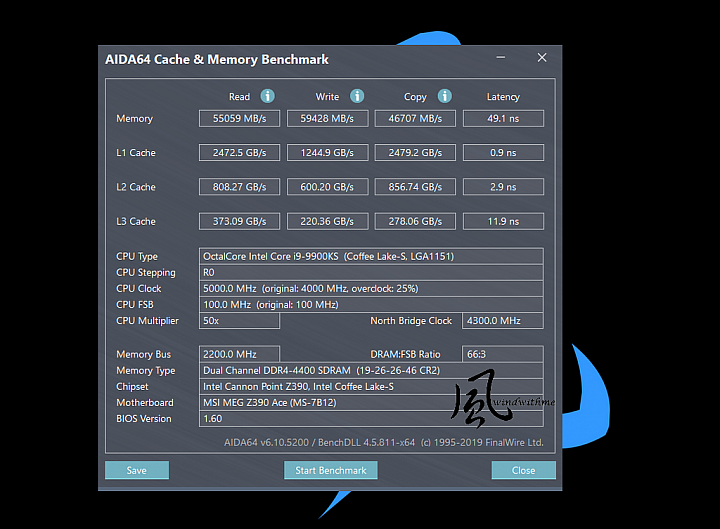Image resolution: width=720 pixels, height=529 pixels.
Task: Click L1 Cache Latency value 0.9 ns
Action: coord(503,152)
